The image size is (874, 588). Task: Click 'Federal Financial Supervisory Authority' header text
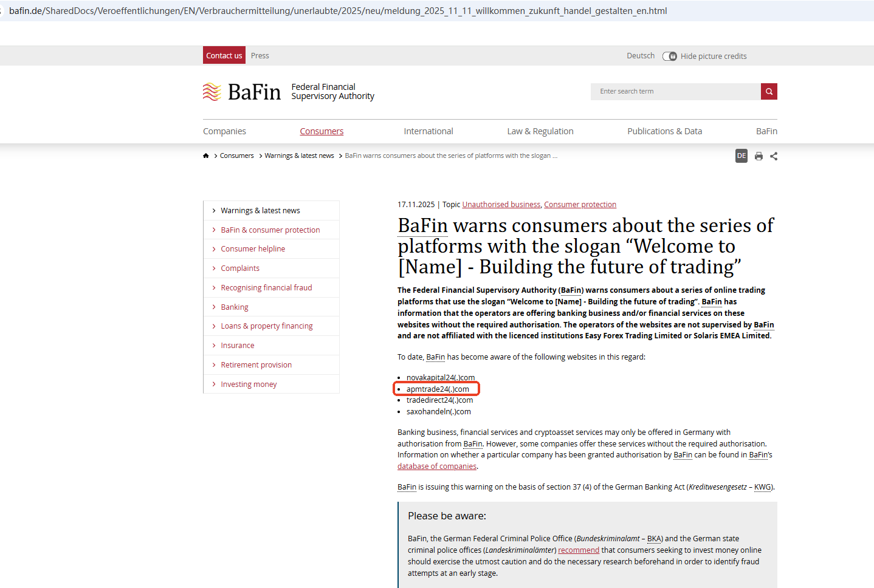333,92
